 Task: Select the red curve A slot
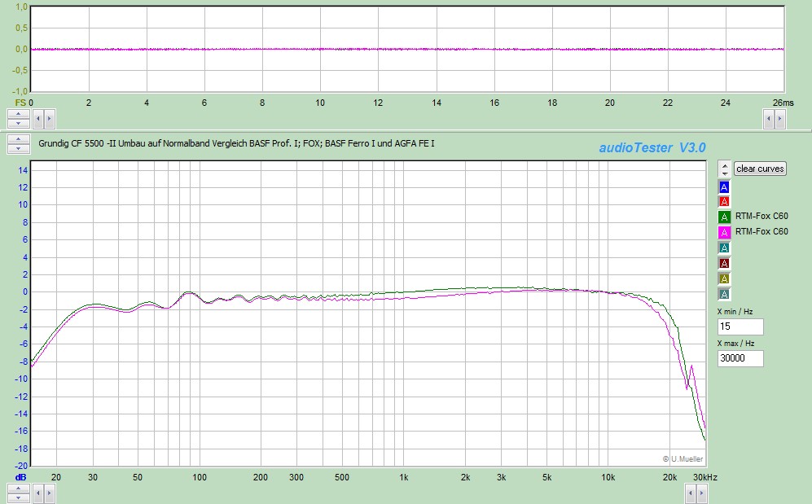(725, 201)
